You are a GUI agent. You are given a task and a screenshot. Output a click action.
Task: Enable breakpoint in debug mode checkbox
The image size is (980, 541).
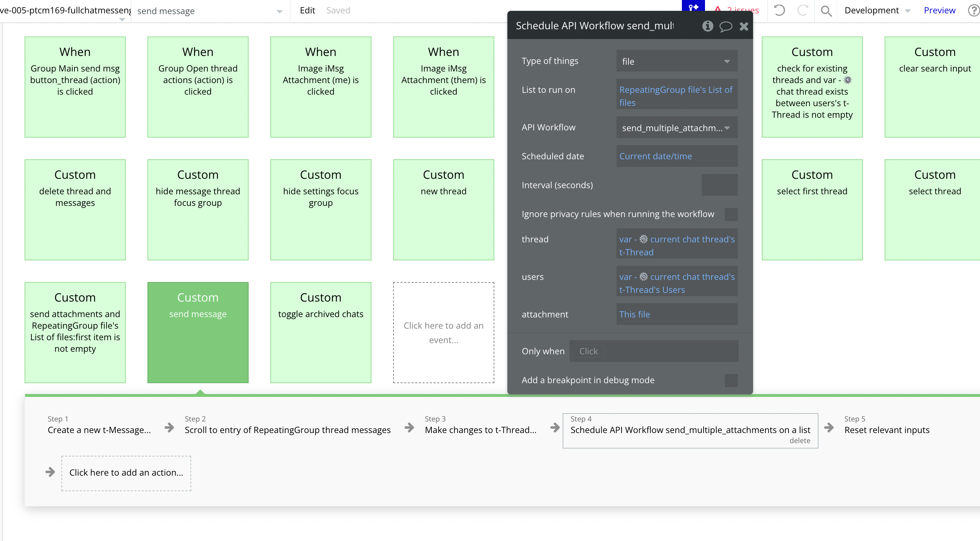731,380
